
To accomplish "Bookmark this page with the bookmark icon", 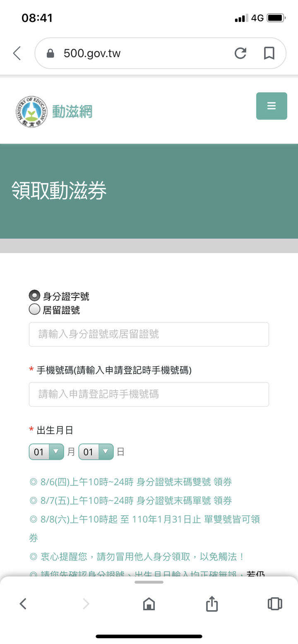I will point(269,53).
